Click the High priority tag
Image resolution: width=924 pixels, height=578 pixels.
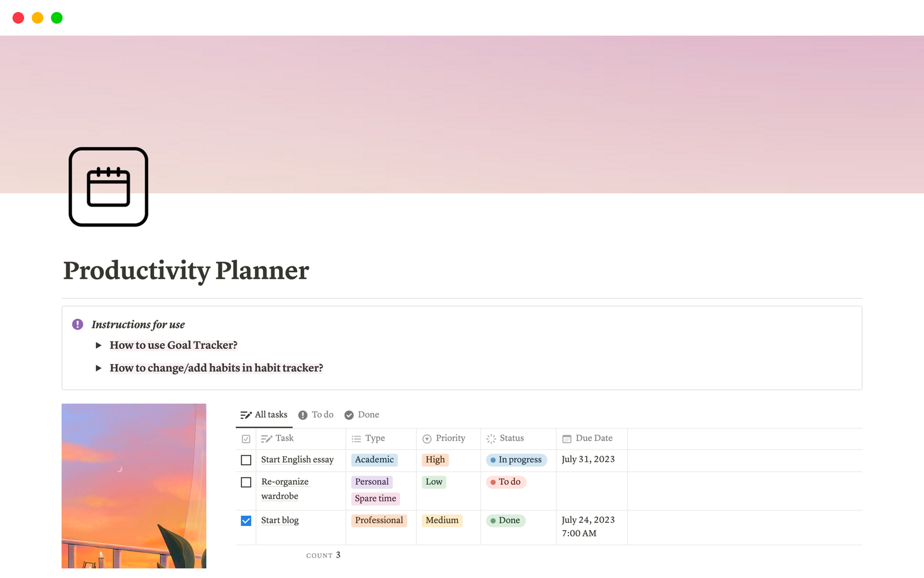tap(435, 460)
